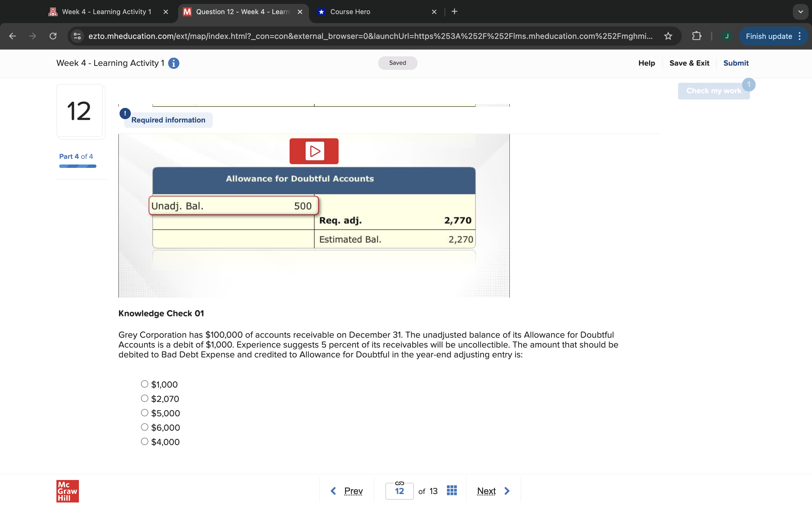Play the Allowance for Doubtful Accounts video
Image resolution: width=812 pixels, height=507 pixels.
314,151
